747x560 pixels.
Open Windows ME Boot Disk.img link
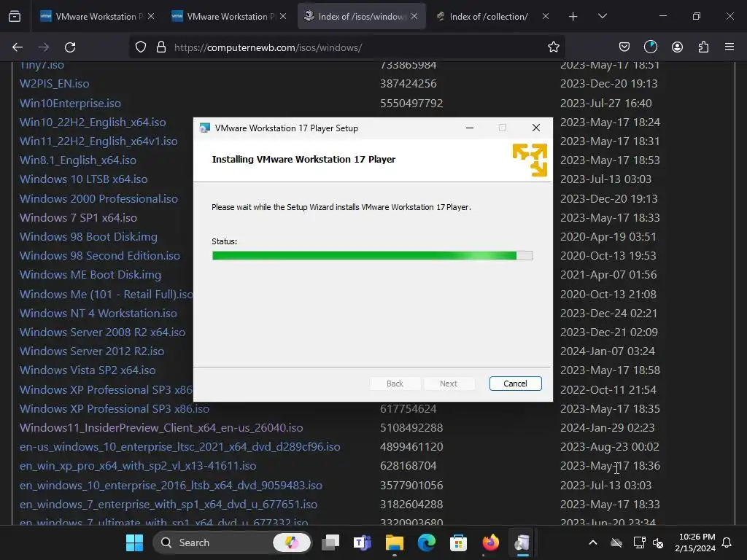click(90, 275)
